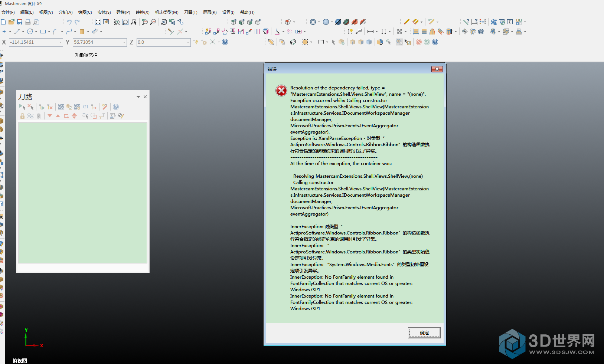This screenshot has width=604, height=364.
Task: Expand the spline creation dropdown arrow
Action: 75,32
